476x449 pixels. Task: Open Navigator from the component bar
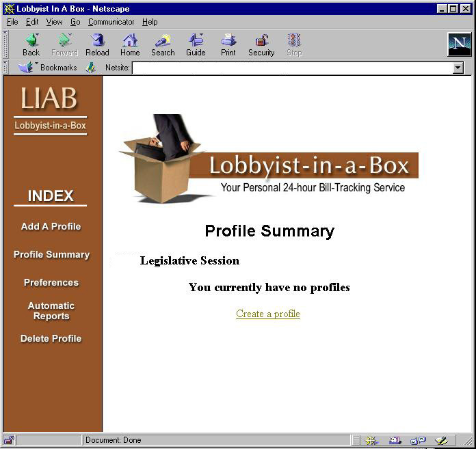click(x=371, y=440)
